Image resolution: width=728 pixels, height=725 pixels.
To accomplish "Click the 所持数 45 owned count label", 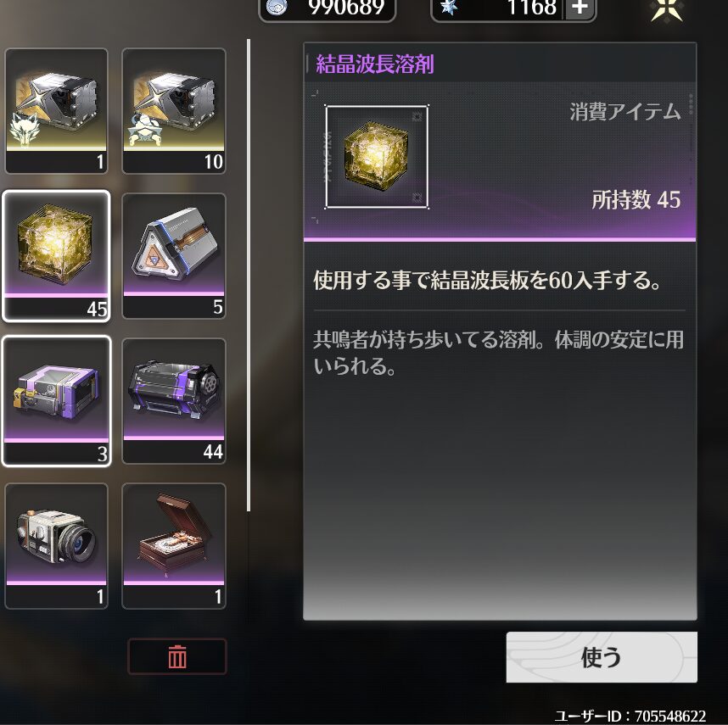I will (x=636, y=200).
